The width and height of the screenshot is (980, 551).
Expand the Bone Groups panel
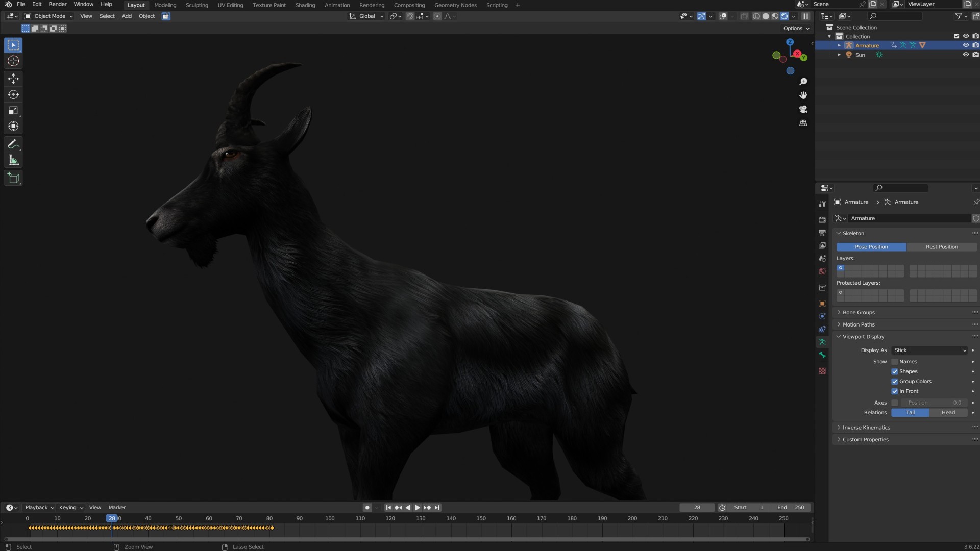tap(859, 313)
